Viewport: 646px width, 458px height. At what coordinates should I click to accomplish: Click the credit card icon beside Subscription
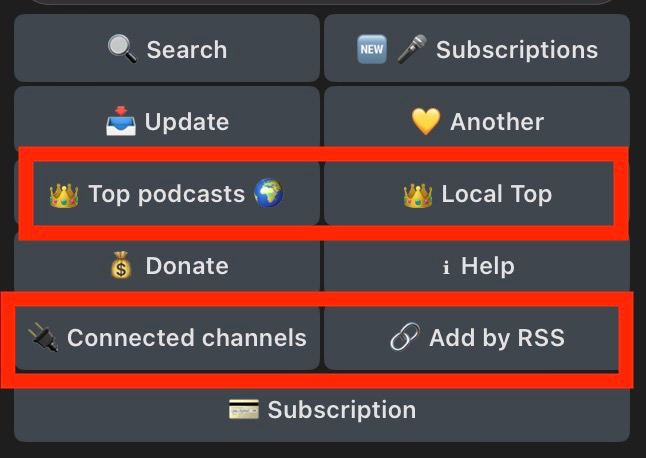pyautogui.click(x=244, y=409)
